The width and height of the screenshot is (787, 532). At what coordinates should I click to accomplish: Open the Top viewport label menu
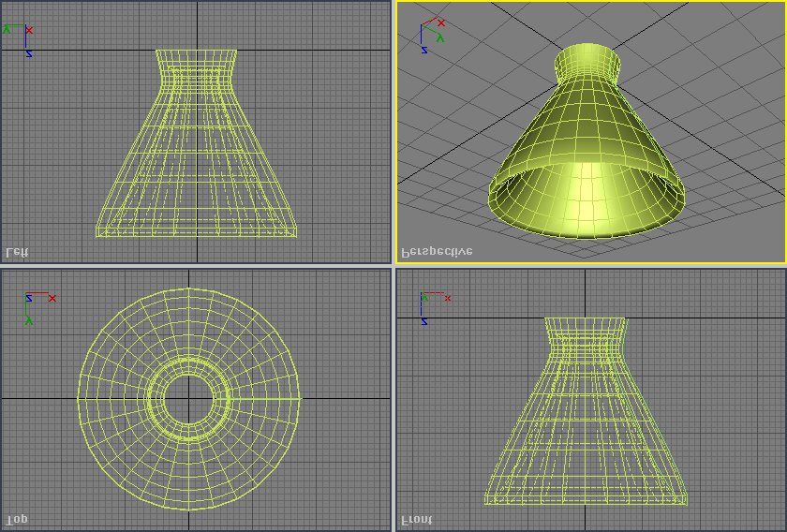click(x=17, y=520)
